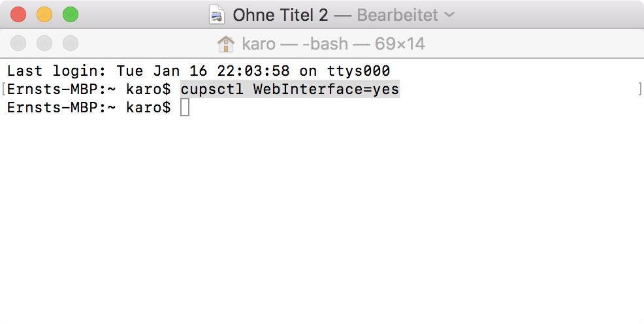Click the highlighted cupsctl WebInterface=yes command
644x324 pixels.
(x=290, y=89)
